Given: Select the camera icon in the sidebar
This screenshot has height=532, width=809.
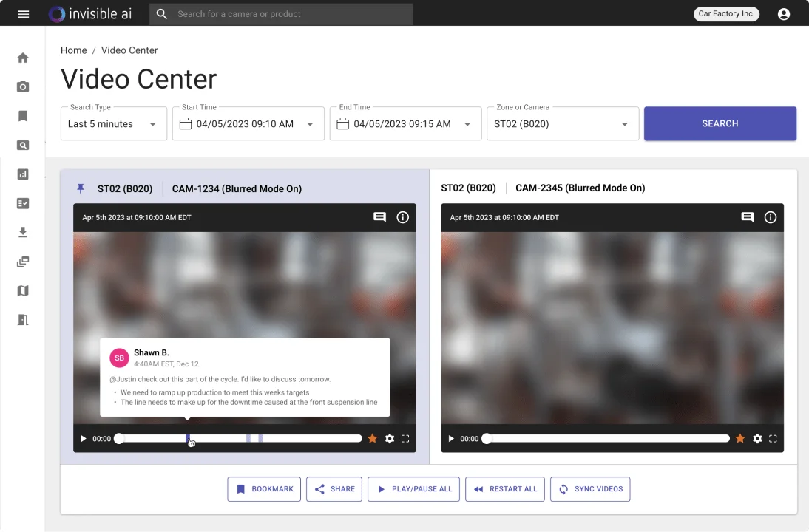Looking at the screenshot, I should click(22, 86).
